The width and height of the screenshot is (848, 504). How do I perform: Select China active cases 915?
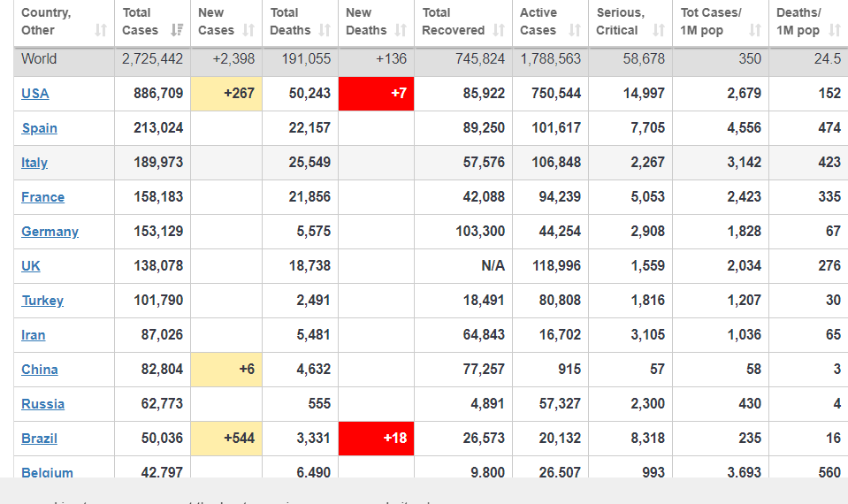(x=570, y=370)
